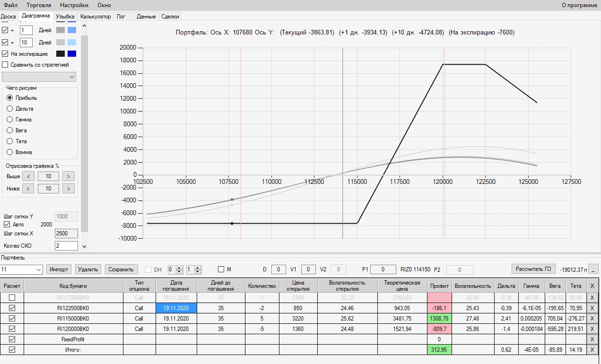Screen dimensions: 601x364
Task: Click the Выше percent input field
Action: pos(48,176)
